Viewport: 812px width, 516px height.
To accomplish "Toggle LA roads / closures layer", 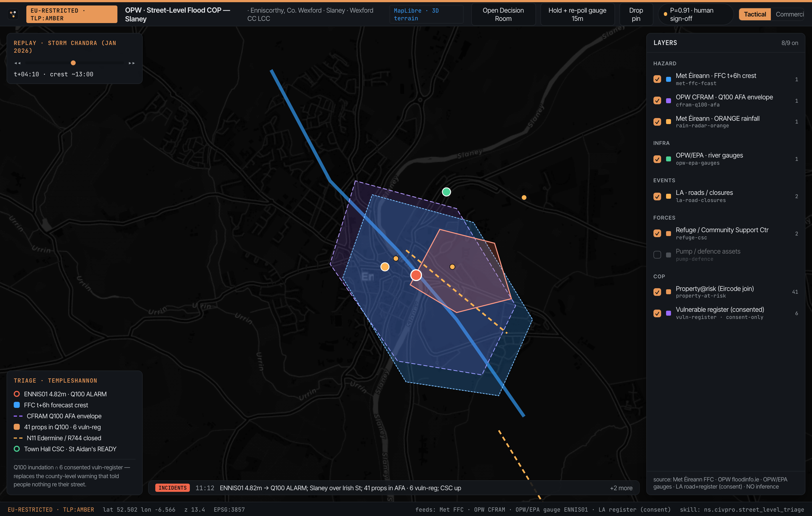I will pos(657,197).
